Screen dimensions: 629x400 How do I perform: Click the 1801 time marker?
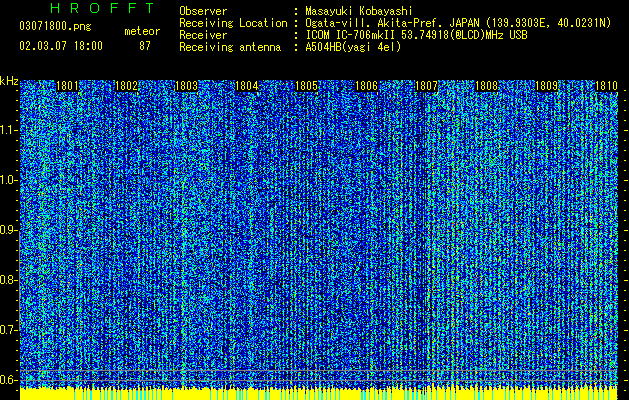67,86
